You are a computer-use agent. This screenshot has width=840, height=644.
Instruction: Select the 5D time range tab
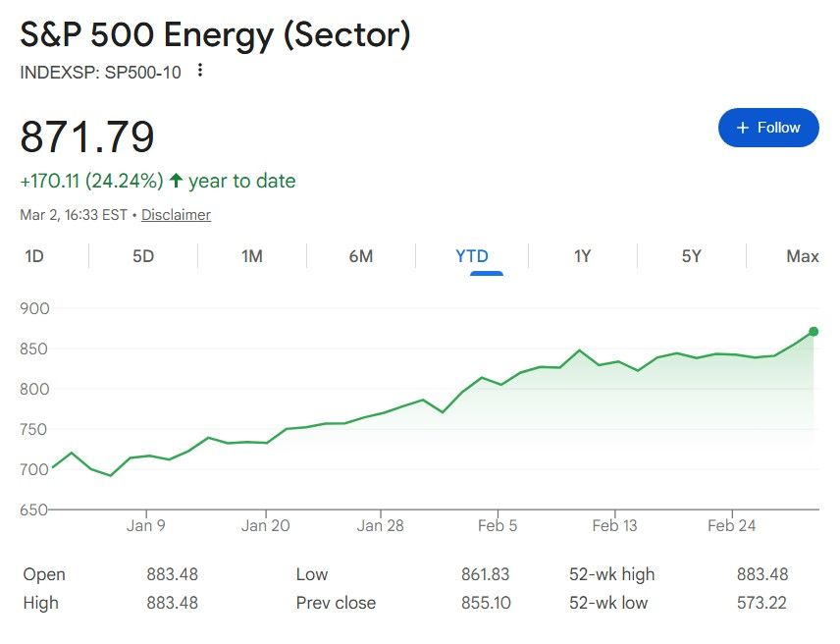click(143, 256)
